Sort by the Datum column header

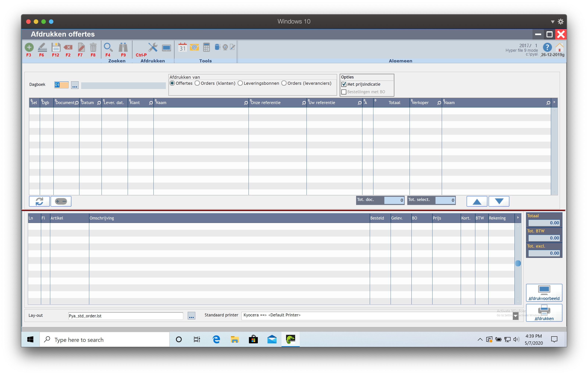click(88, 103)
